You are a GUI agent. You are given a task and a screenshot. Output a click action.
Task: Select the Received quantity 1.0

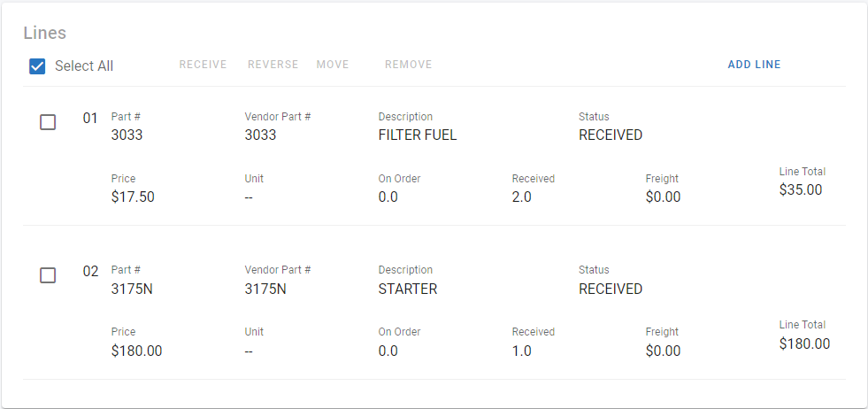pos(521,351)
